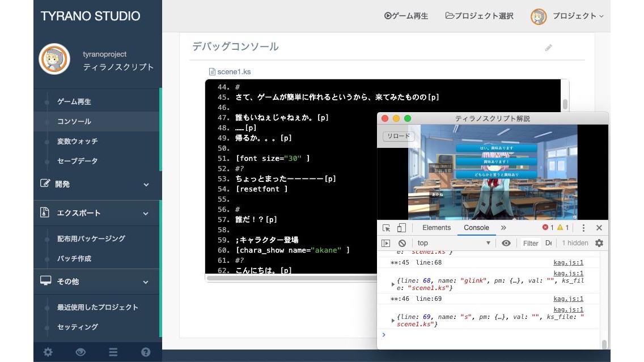Click the DevTools inspect element icon
The width and height of the screenshot is (644, 362).
[386, 228]
